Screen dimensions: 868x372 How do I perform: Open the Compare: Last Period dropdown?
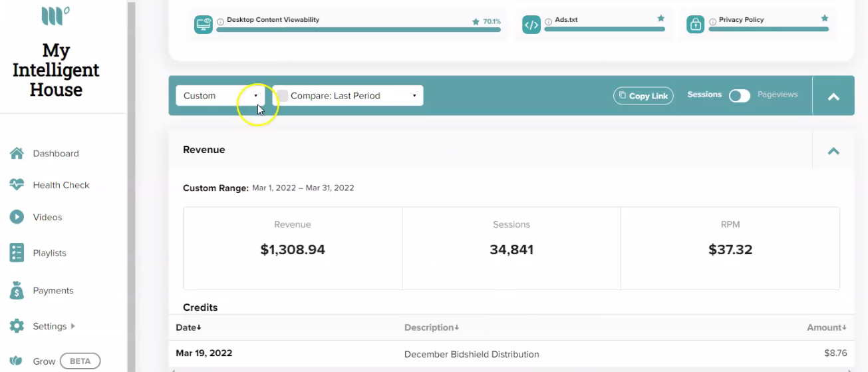348,96
